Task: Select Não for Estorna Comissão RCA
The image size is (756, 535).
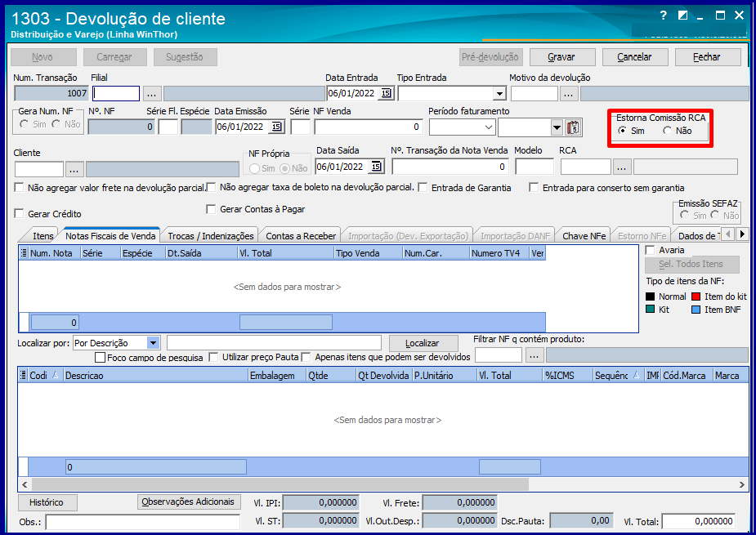Action: coord(667,131)
